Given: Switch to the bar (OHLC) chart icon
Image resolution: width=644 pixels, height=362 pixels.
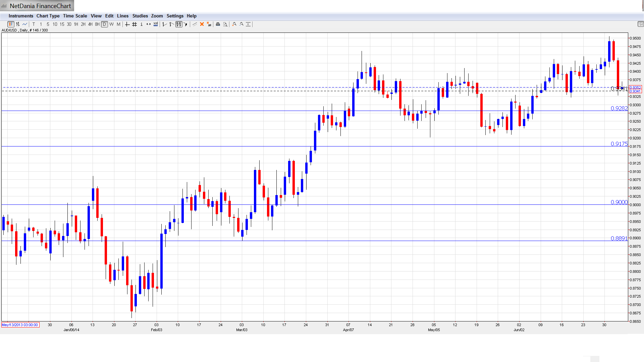Looking at the screenshot, I should pyautogui.click(x=18, y=24).
